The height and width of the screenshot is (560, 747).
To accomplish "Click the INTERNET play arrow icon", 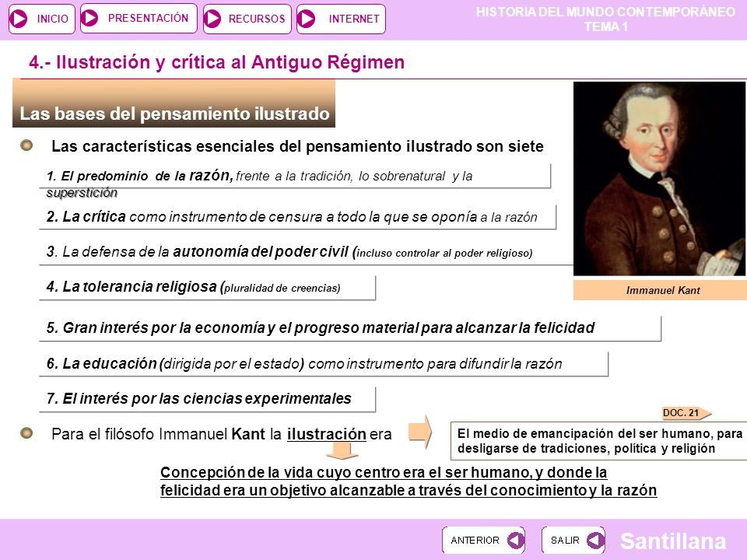I will 307,19.
